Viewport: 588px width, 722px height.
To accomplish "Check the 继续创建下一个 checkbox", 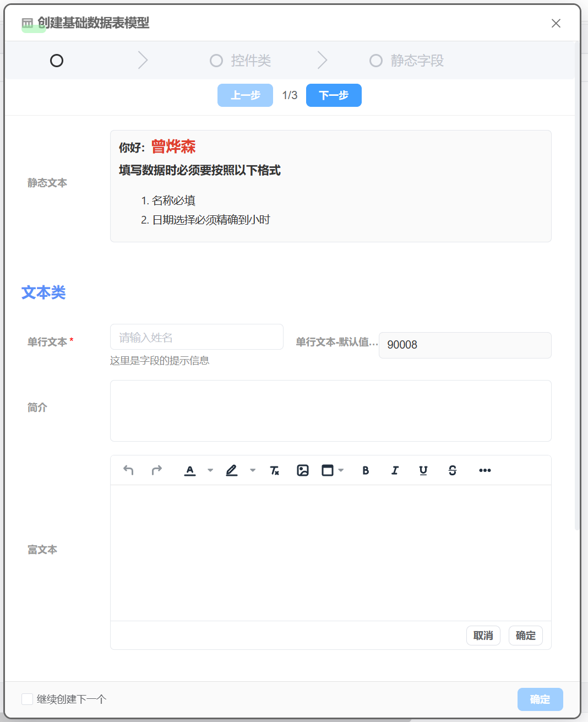I will coord(27,699).
